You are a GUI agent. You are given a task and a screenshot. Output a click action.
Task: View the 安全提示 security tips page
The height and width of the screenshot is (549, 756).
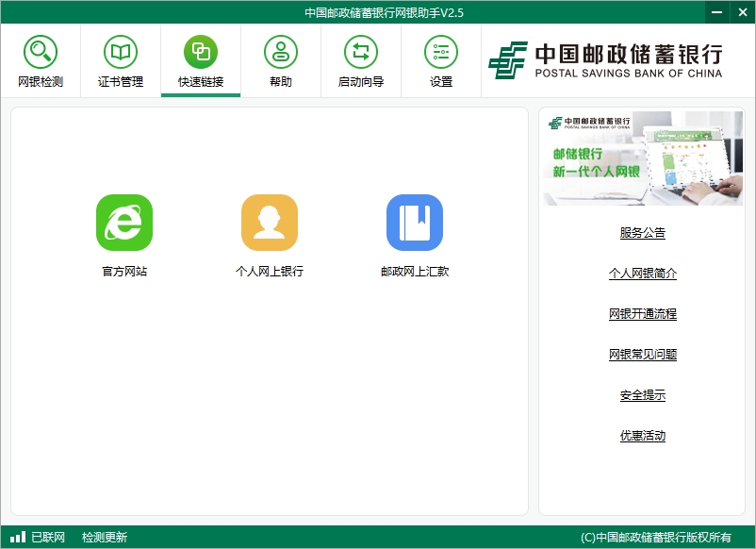pos(642,395)
